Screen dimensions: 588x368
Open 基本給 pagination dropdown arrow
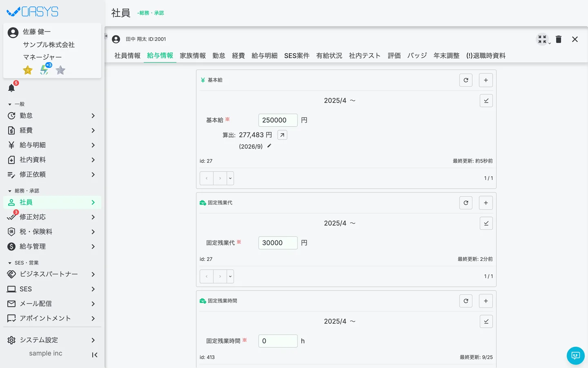coord(230,178)
